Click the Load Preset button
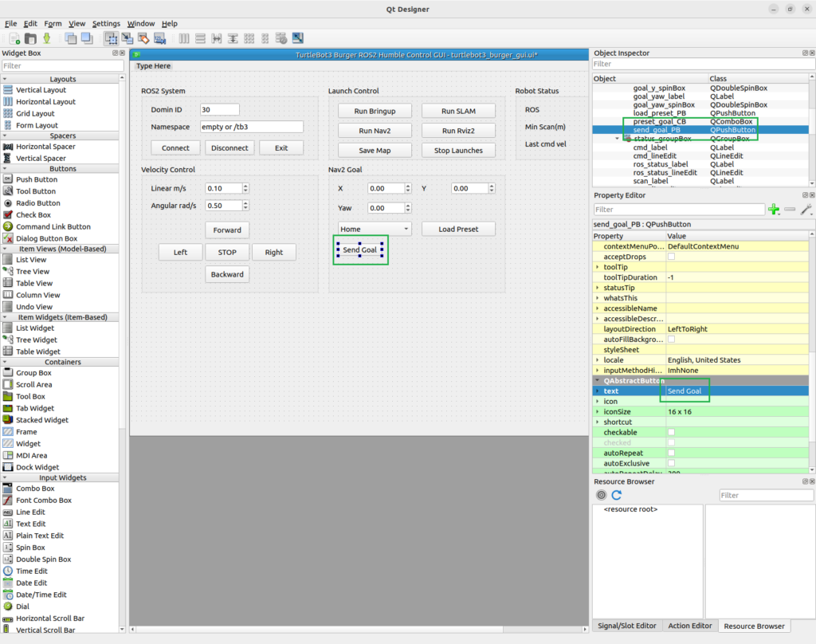This screenshot has width=816, height=644. (458, 229)
